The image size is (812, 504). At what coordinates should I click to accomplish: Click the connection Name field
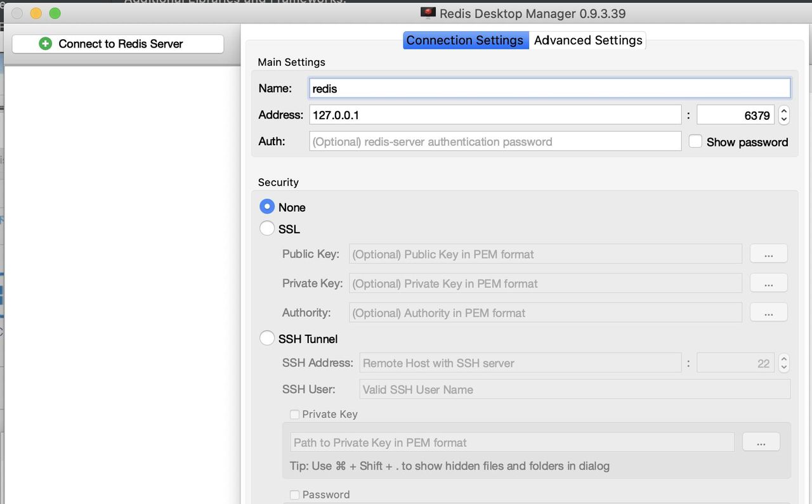tap(549, 88)
